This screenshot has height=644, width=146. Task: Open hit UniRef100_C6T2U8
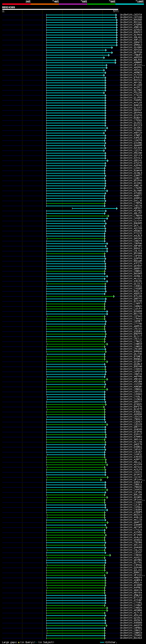coord(131,17)
